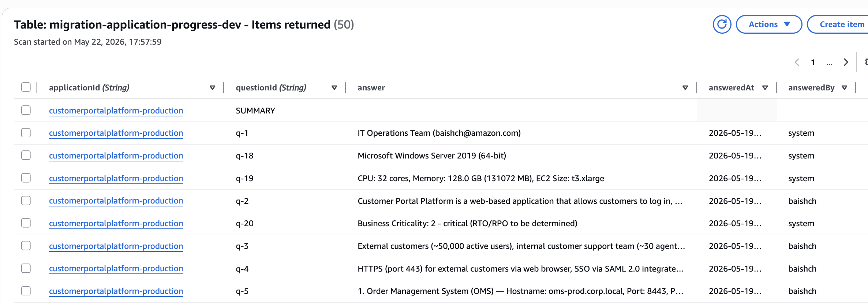
Task: Click the Scan started timestamp text
Action: point(87,42)
